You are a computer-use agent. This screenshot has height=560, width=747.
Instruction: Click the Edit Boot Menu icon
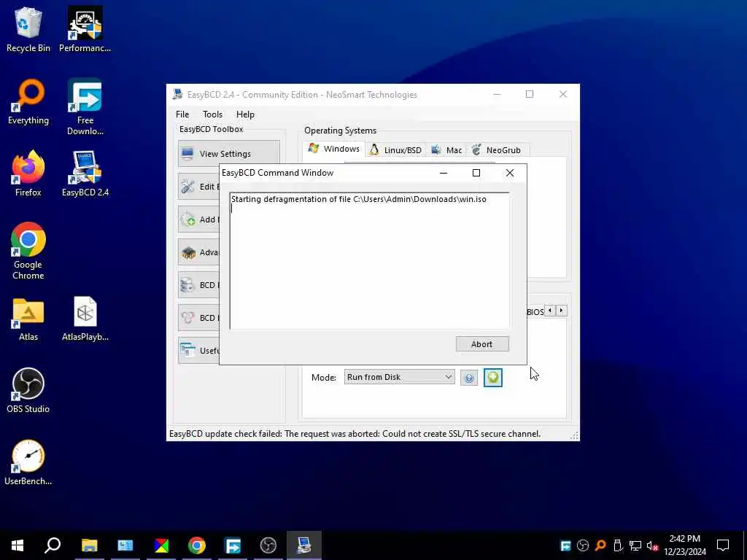(187, 186)
